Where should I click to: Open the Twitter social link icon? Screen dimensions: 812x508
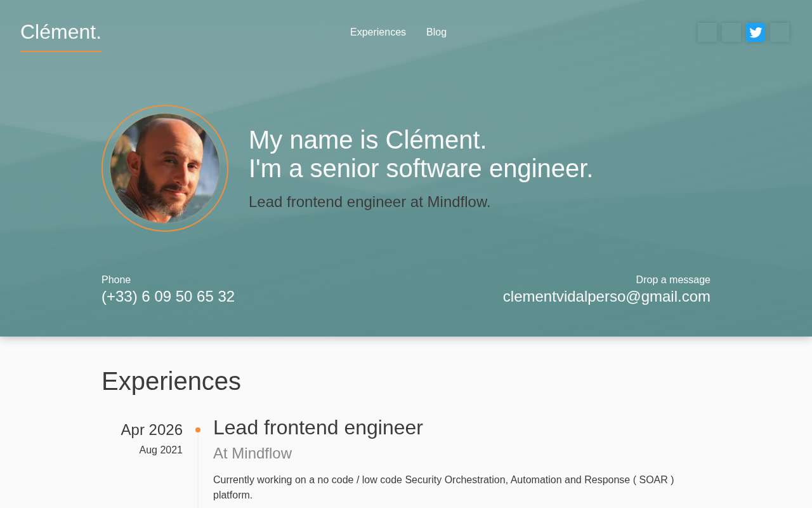point(755,32)
